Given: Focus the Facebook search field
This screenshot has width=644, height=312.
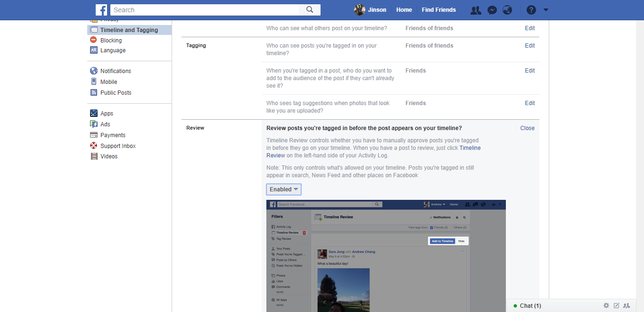Looking at the screenshot, I should click(x=205, y=10).
